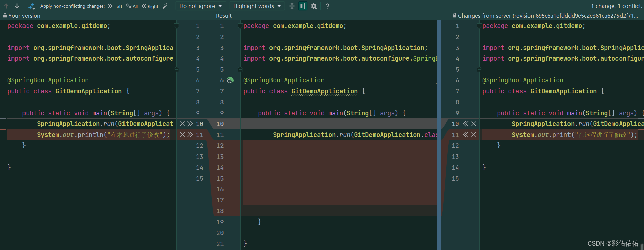
Task: Click 'Apply non-conflicting changes:' label
Action: click(72, 6)
